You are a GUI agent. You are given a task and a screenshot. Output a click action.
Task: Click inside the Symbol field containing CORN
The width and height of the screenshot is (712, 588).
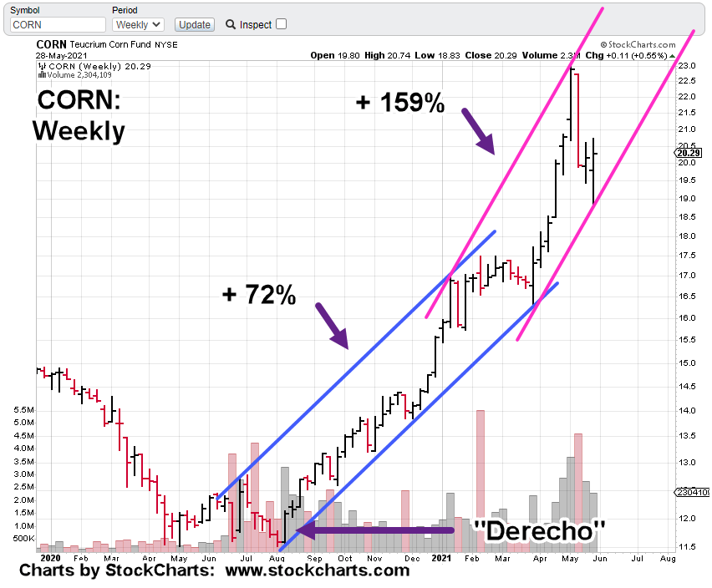coord(58,25)
